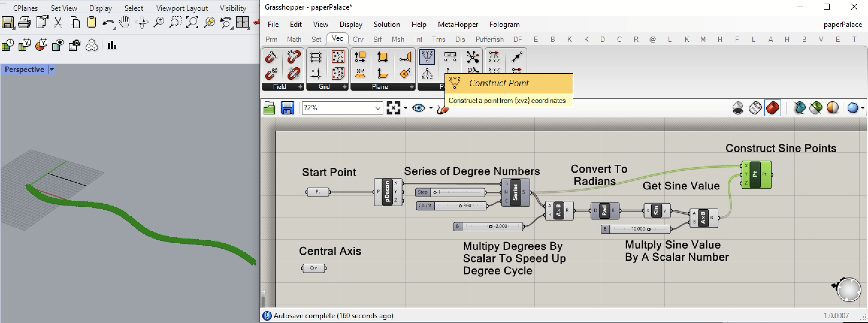Toggle shaded red preview mode

(773, 108)
